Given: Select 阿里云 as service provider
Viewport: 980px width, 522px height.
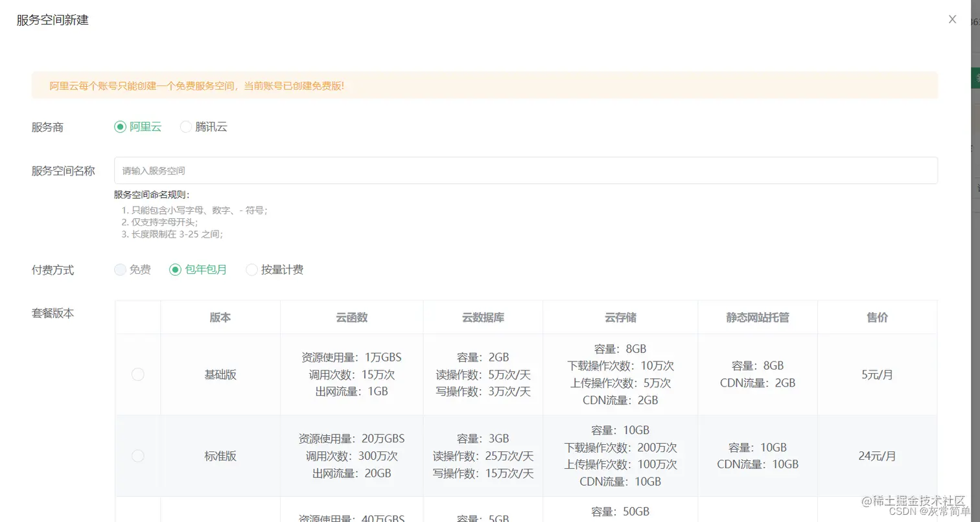Looking at the screenshot, I should (x=137, y=127).
